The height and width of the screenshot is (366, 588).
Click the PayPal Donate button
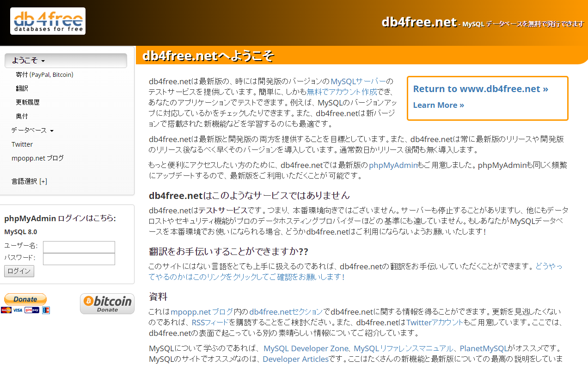point(25,299)
